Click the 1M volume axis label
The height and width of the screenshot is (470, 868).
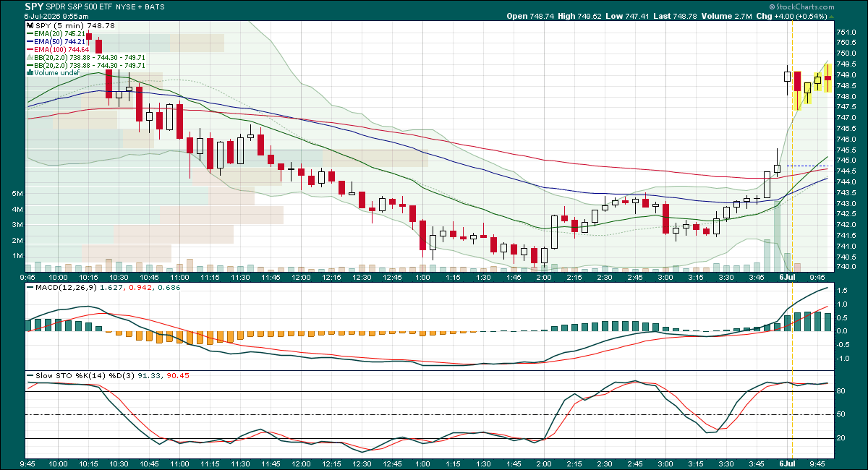click(17, 256)
